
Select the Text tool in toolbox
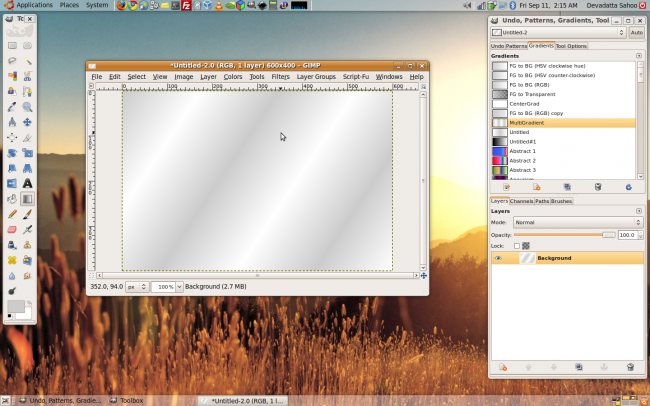(27, 184)
